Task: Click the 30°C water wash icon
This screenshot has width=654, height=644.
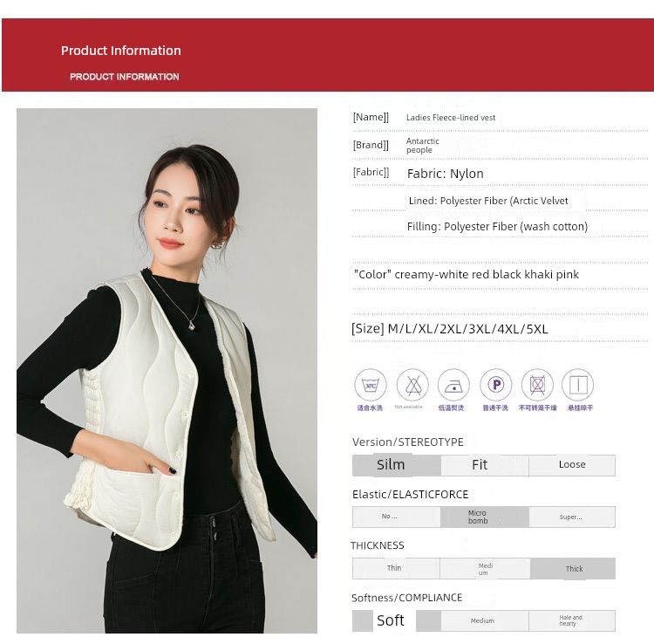Action: click(371, 385)
